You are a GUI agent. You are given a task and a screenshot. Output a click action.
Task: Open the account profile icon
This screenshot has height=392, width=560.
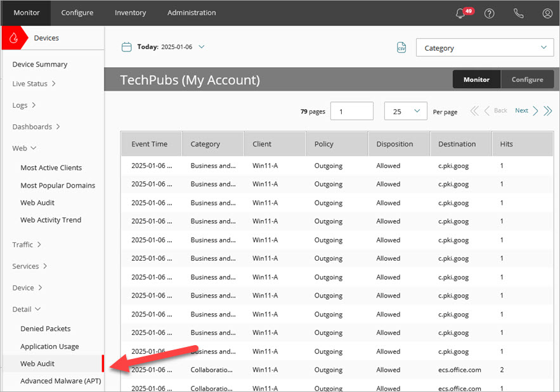point(547,13)
